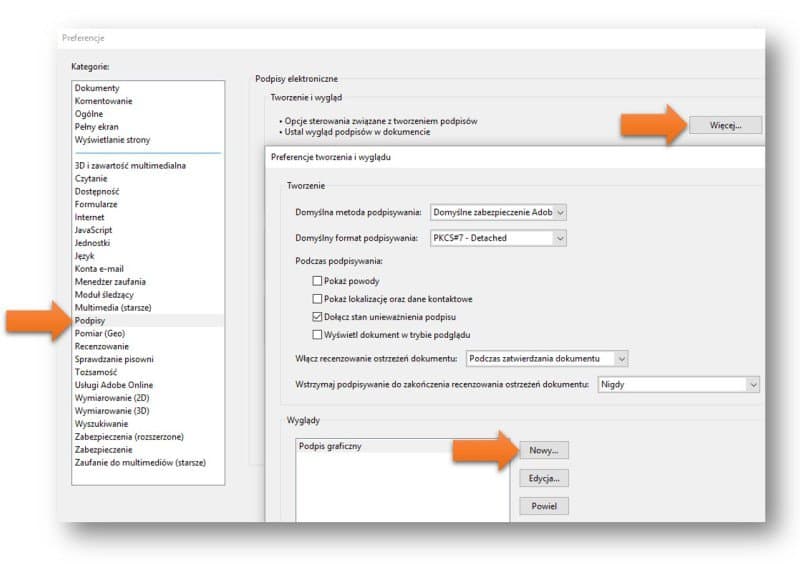Select the Formularze category
This screenshot has width=800, height=564.
[147, 204]
